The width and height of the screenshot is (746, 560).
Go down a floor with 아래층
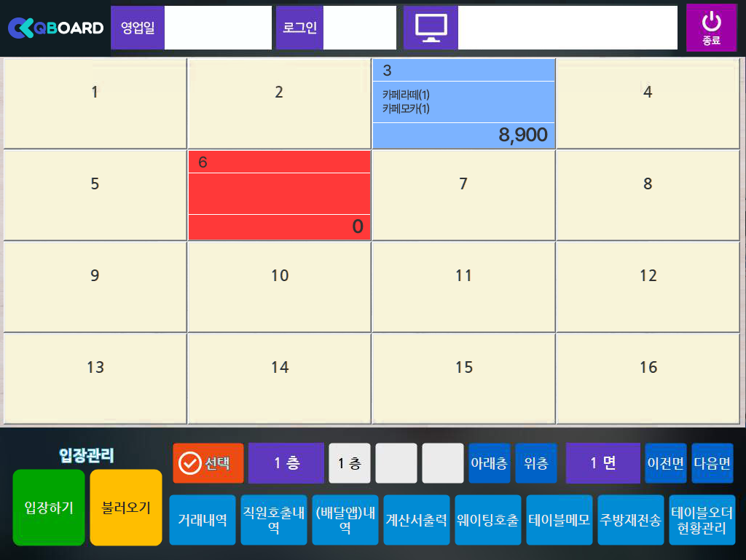[489, 463]
